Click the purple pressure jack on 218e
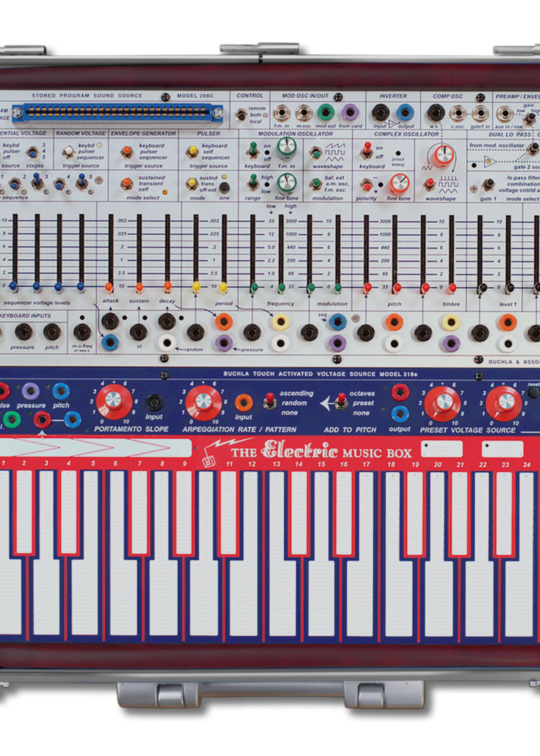540x756 pixels. (31, 391)
